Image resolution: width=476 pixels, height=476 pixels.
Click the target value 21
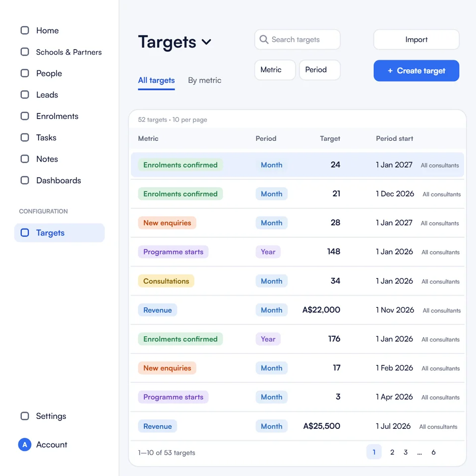[x=336, y=194]
